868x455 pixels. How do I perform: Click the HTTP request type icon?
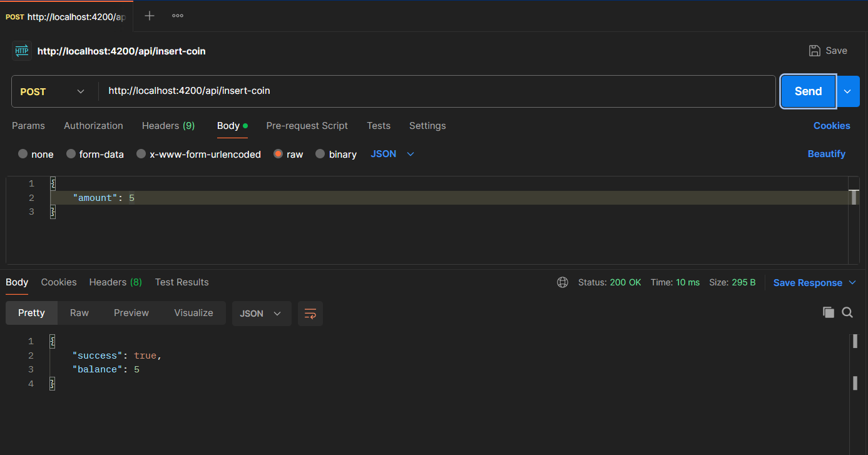pyautogui.click(x=22, y=51)
